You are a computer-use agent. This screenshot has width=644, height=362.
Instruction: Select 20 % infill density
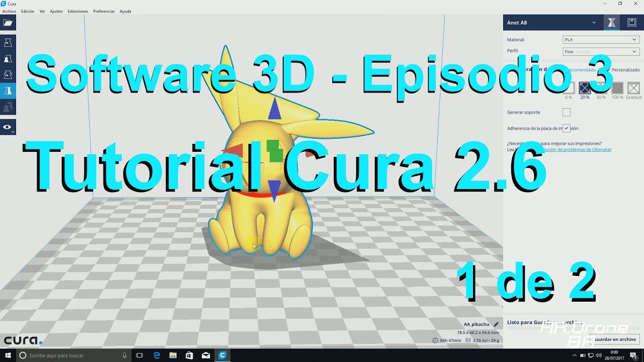585,88
